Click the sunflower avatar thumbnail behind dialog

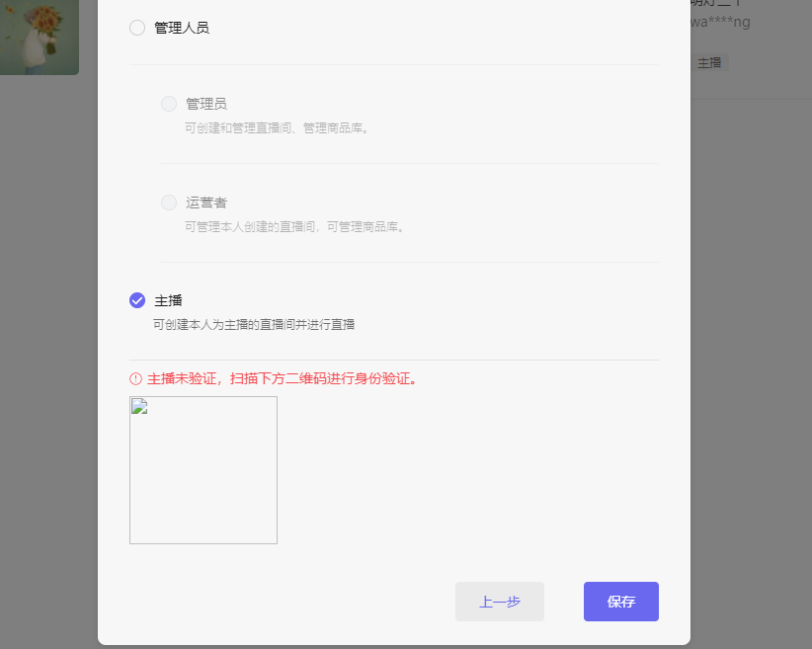pos(40,38)
